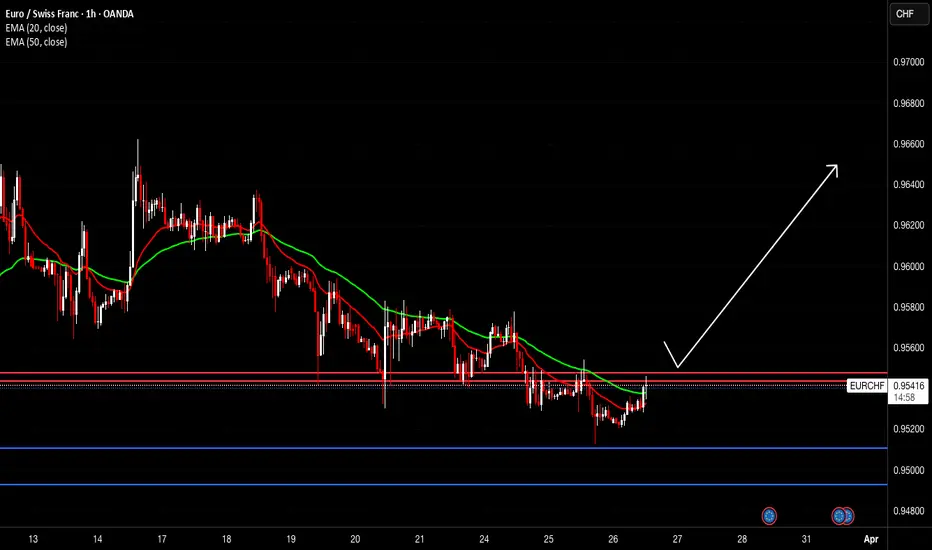This screenshot has height=550, width=932.
Task: Open the front EU event icon near 31
Action: pos(839,516)
